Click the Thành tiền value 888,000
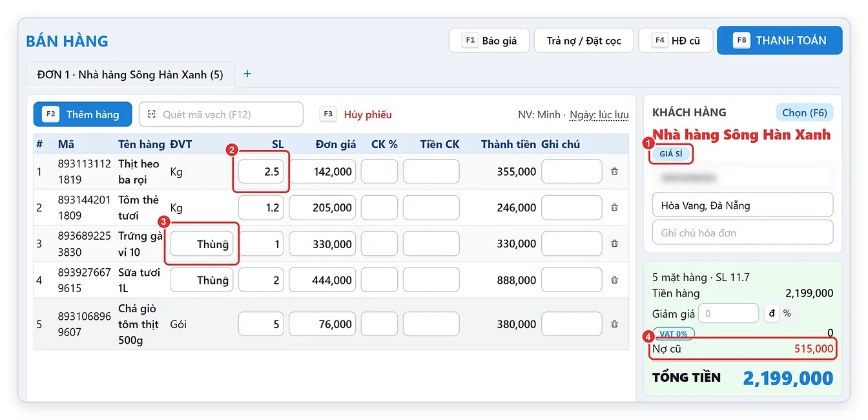This screenshot has width=868, height=420. (517, 280)
